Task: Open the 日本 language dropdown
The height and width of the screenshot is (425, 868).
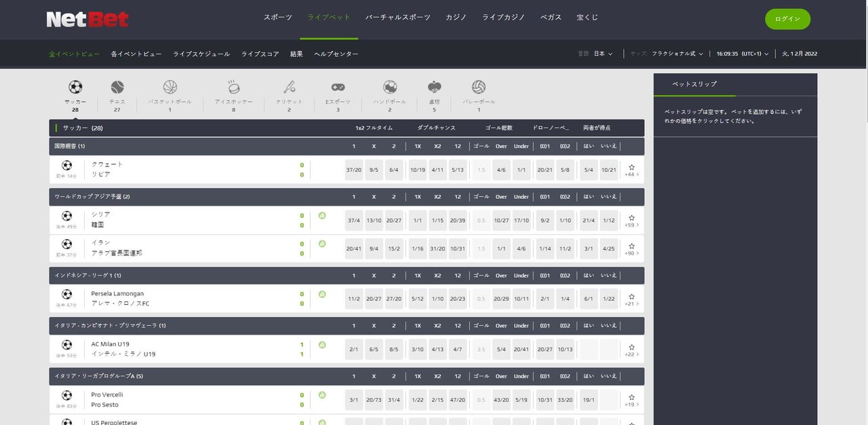Action: point(601,53)
